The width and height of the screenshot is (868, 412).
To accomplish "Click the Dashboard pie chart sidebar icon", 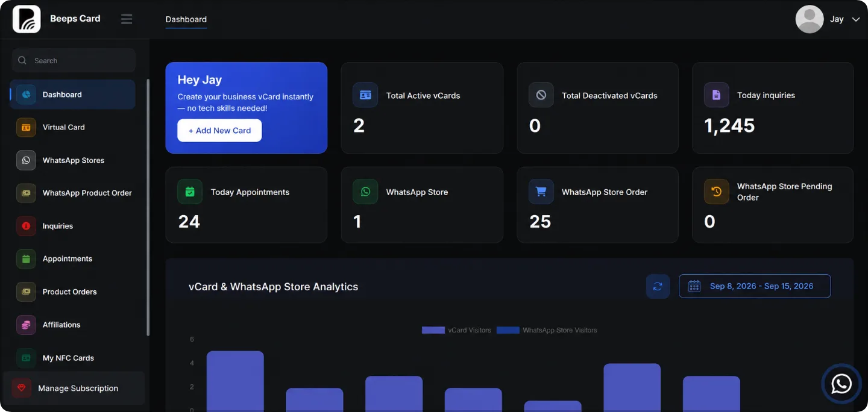I will (26, 95).
